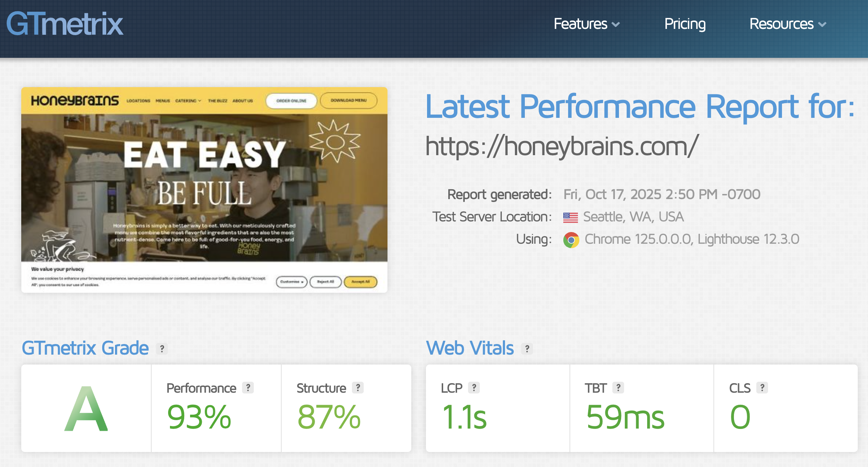
Task: Click the USA flag icon
Action: 570,217
